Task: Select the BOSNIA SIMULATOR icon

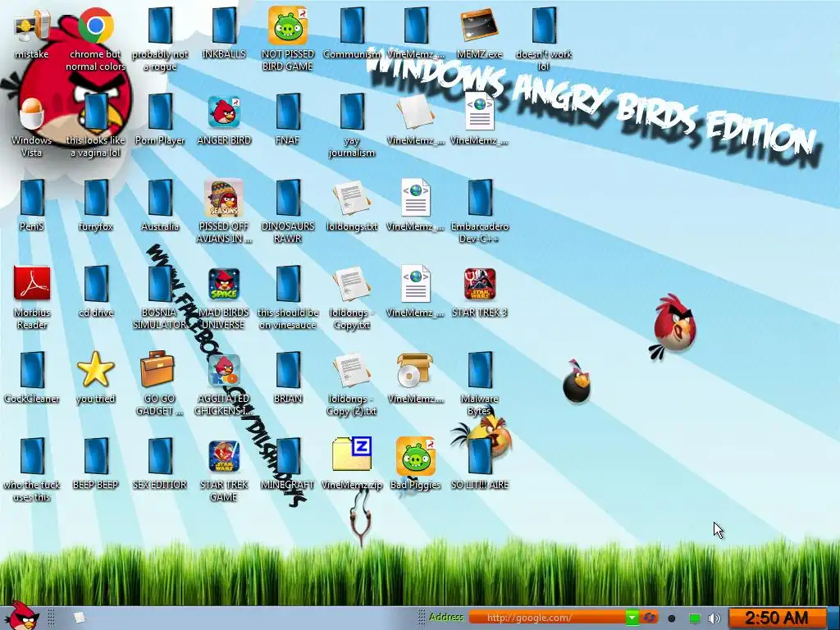Action: [x=160, y=284]
